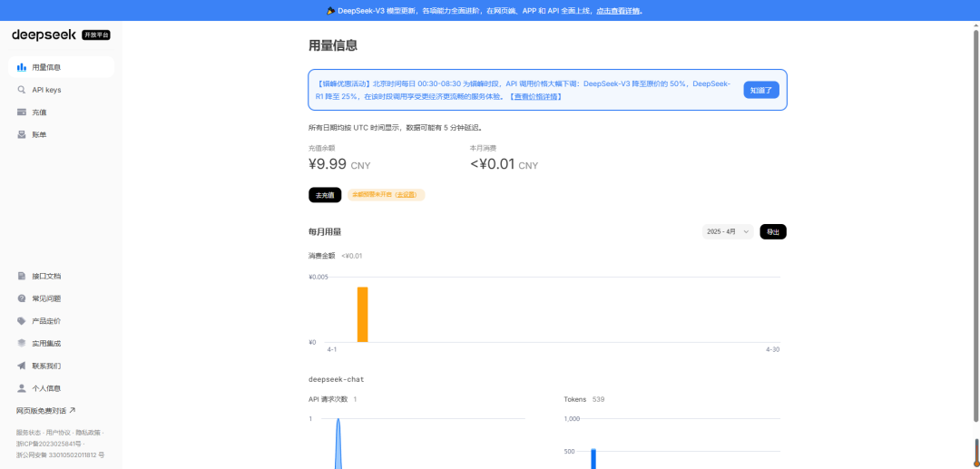
Task: Click the 浙ICP备2023025841号 footer link
Action: (x=49, y=444)
